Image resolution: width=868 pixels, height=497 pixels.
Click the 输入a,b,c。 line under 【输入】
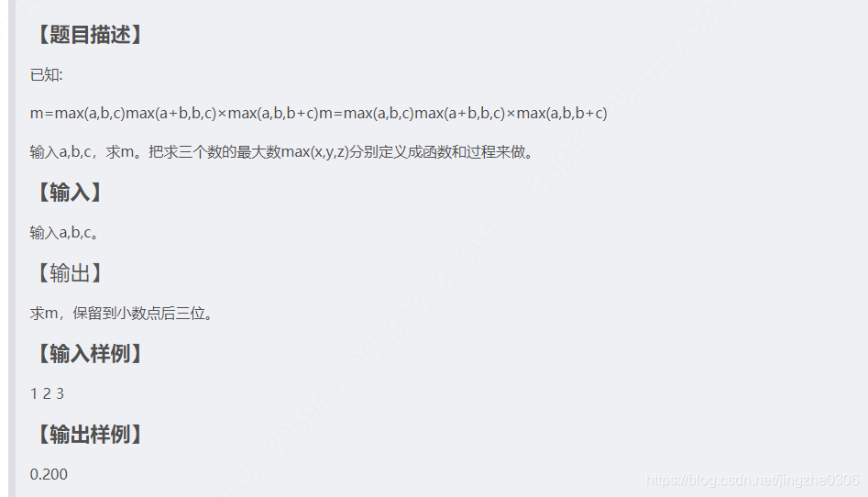(65, 233)
